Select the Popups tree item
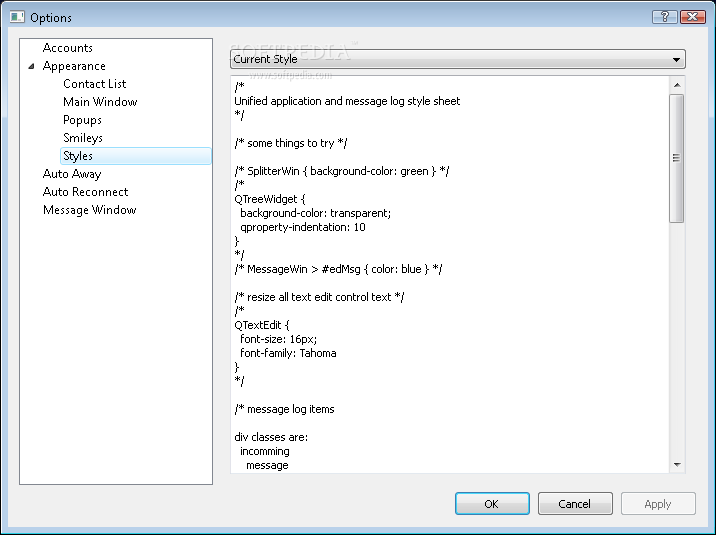Viewport: 716px width, 535px height. click(x=82, y=120)
